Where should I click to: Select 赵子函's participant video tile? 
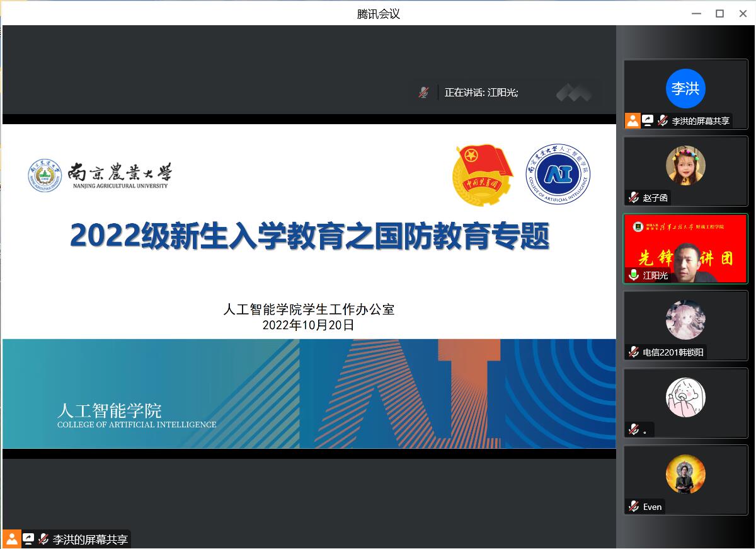[685, 166]
